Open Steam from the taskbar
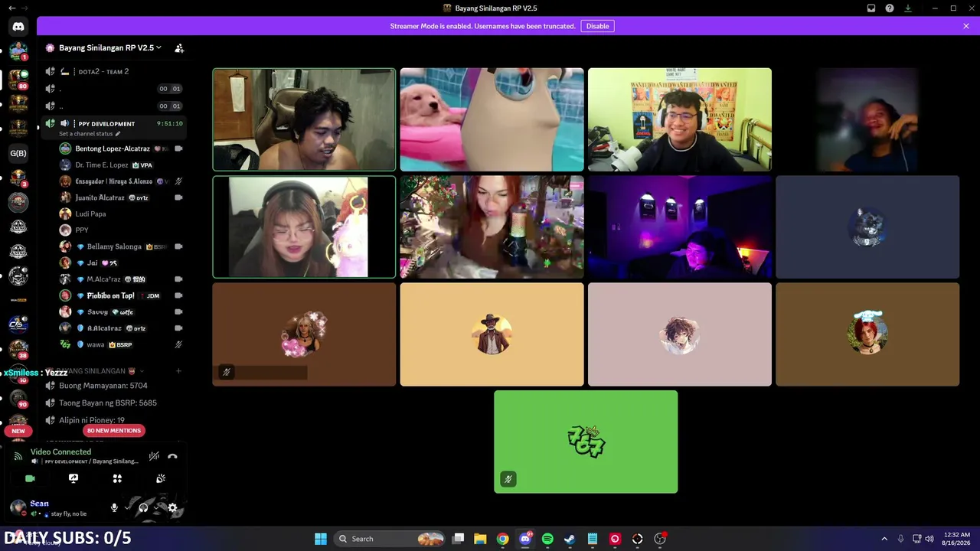980x551 pixels. coord(570,539)
